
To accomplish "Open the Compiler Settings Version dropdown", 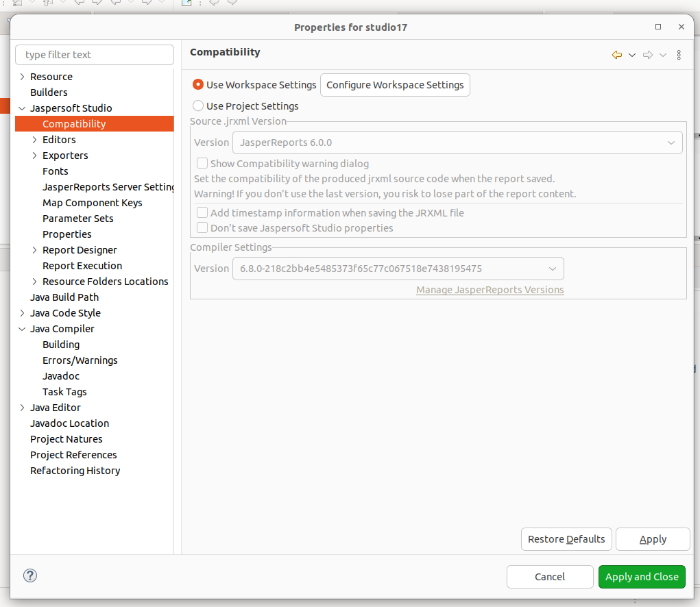I will pos(398,269).
